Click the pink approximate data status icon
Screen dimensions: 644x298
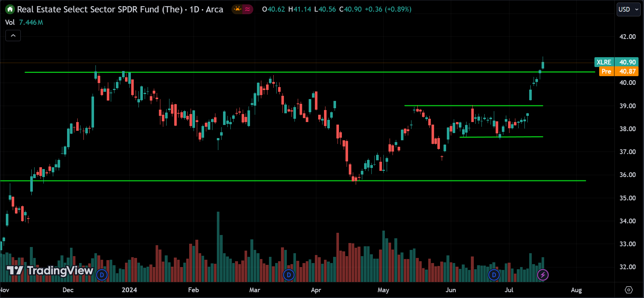247,9
